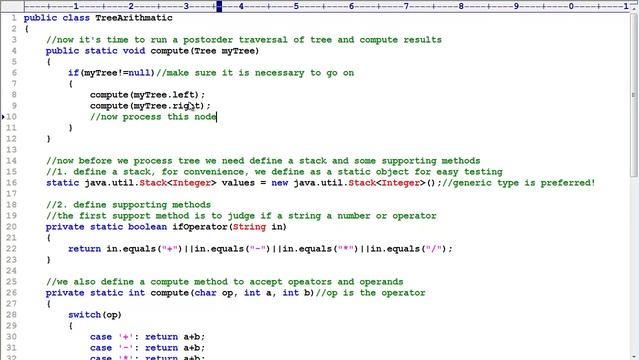This screenshot has height=360, width=640.
Task: Click the closing brace on line 12
Action: [x=49, y=139]
